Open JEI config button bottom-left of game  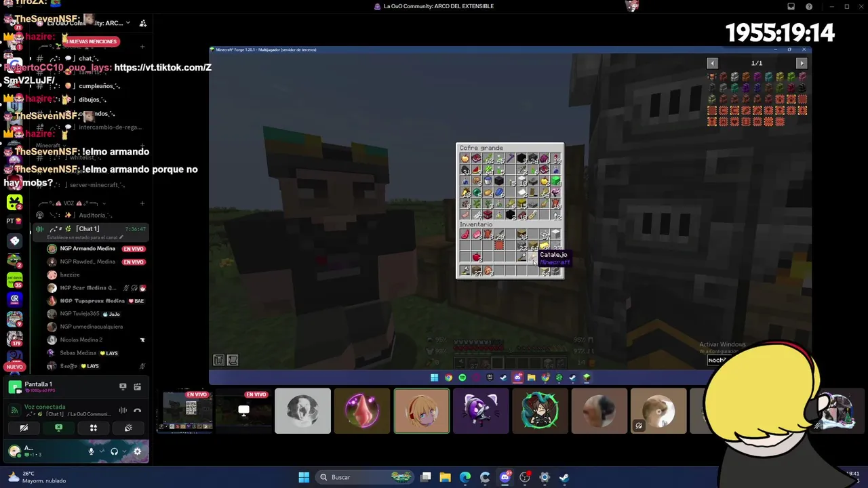point(233,361)
